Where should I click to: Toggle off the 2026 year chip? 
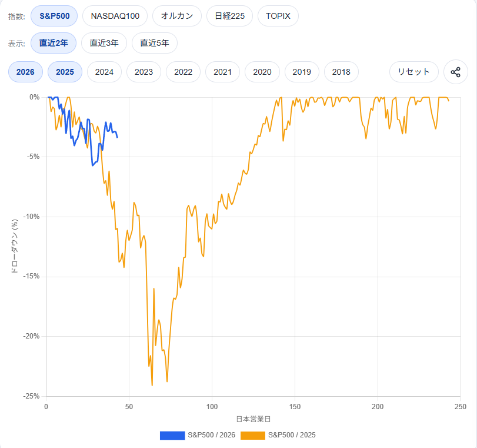click(25, 72)
